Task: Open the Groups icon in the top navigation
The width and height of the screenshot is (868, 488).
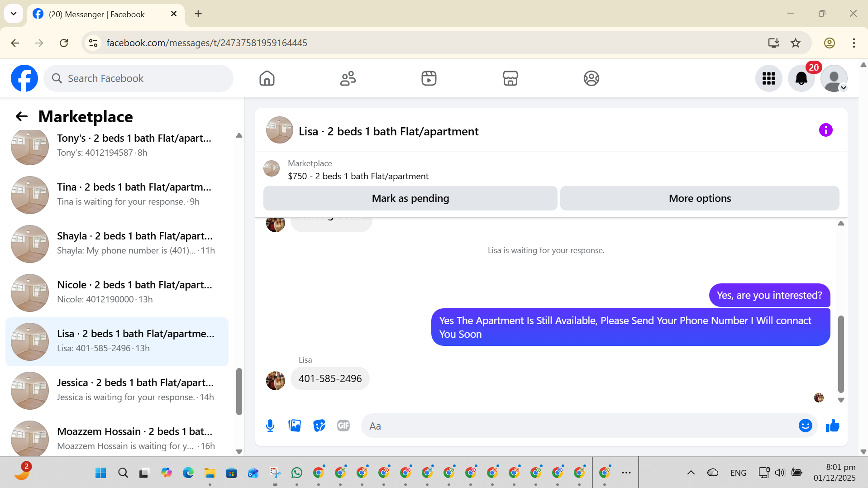Action: [591, 78]
